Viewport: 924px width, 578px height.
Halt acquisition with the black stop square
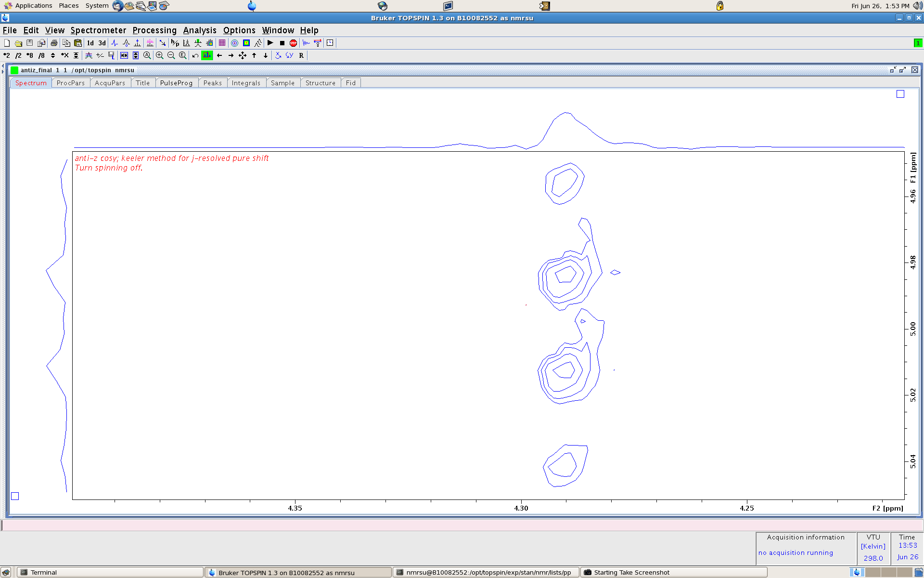point(282,43)
